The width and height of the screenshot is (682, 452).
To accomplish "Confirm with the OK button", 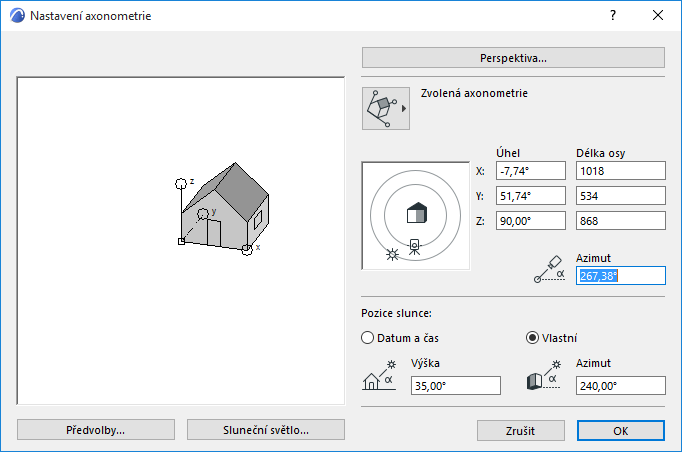I will (x=621, y=431).
